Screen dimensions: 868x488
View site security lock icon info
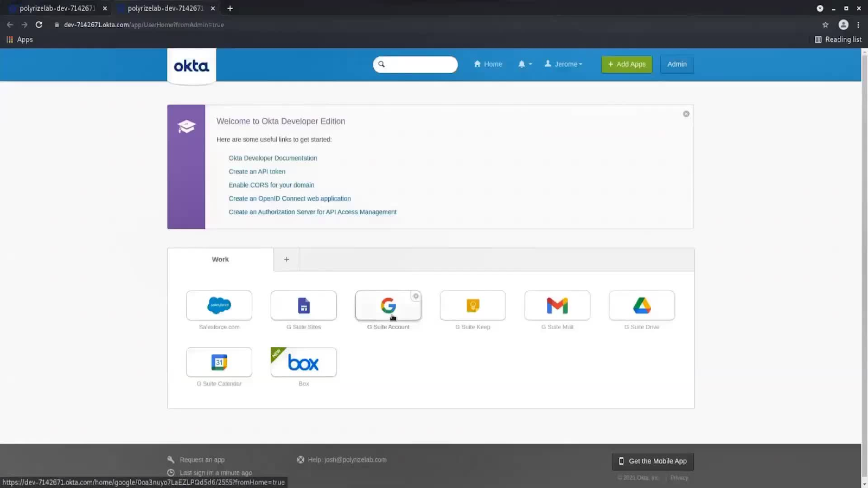[x=56, y=24]
